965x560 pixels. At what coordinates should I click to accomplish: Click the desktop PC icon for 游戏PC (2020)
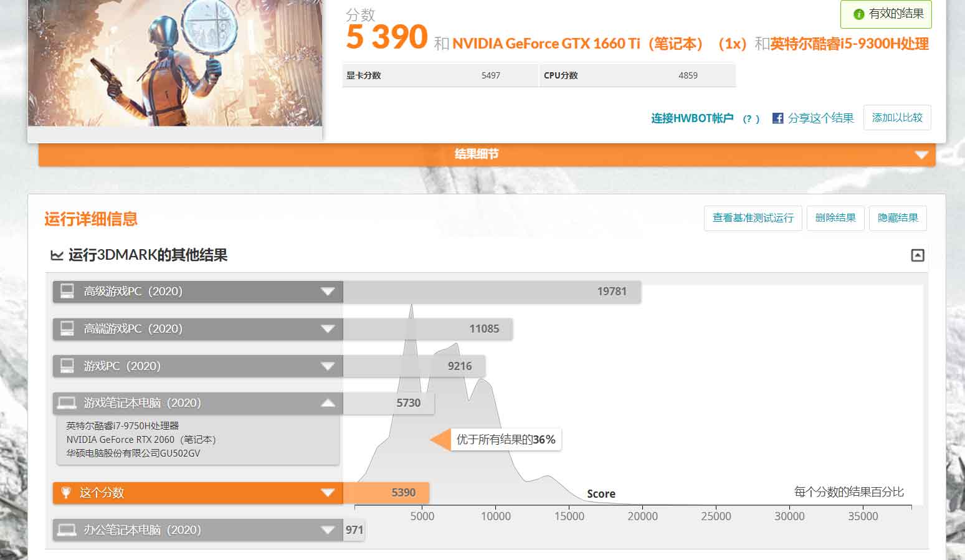[x=67, y=366]
